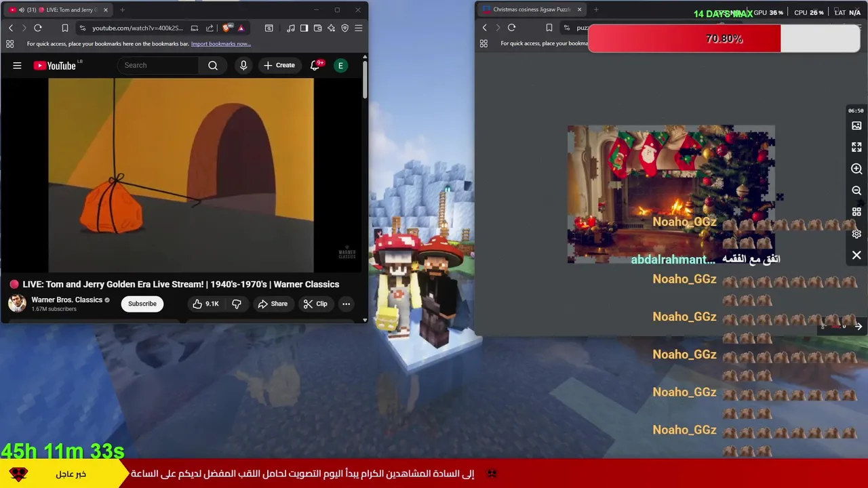Image resolution: width=868 pixels, height=488 pixels.
Task: Subscribe to Warner Bros. Classics
Action: (142, 304)
